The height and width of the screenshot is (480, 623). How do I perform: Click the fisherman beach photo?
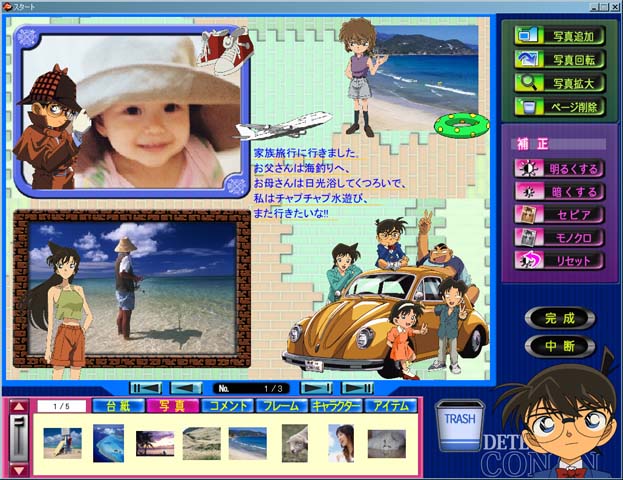pos(159,288)
